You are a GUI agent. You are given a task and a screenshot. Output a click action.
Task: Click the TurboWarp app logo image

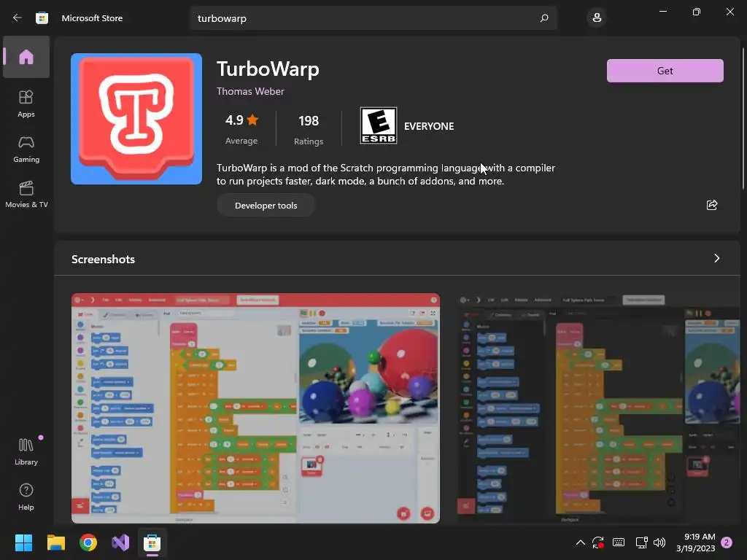pyautogui.click(x=136, y=119)
